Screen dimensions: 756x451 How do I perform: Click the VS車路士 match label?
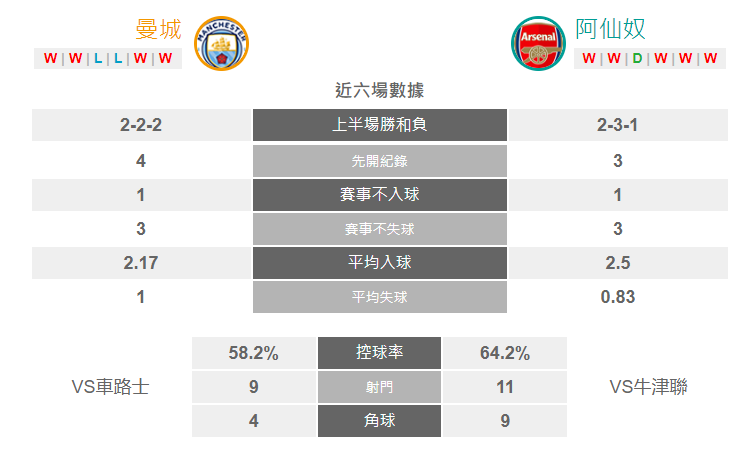point(110,387)
